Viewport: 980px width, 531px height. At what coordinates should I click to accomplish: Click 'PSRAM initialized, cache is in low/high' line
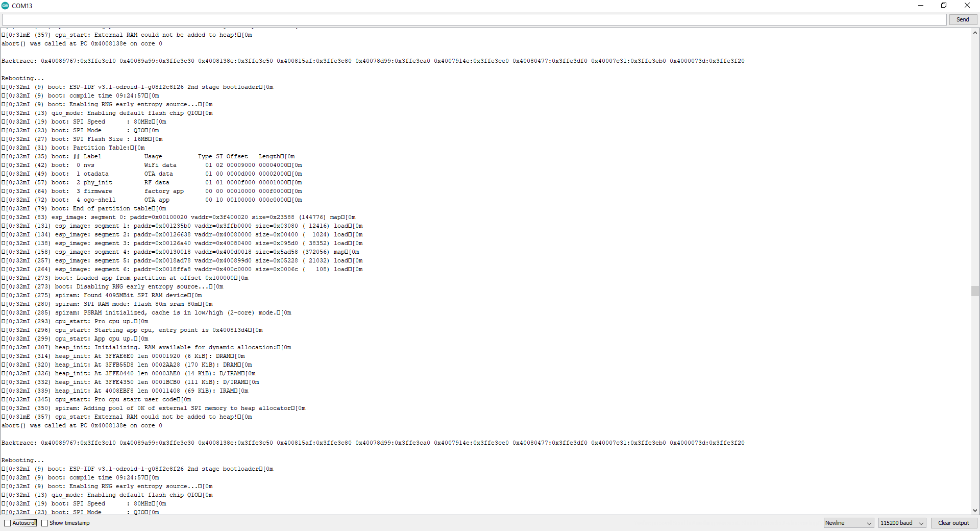[146, 312]
